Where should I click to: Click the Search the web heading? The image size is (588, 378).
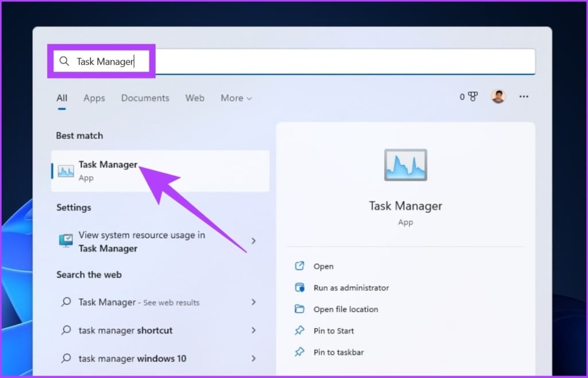click(89, 275)
